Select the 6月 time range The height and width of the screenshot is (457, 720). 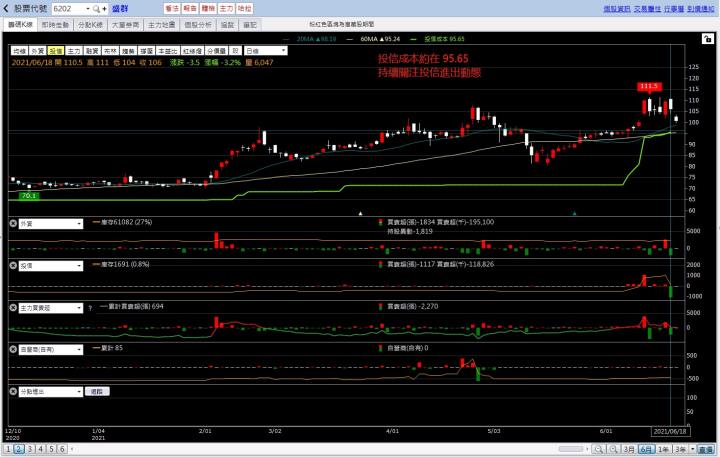coord(646,449)
